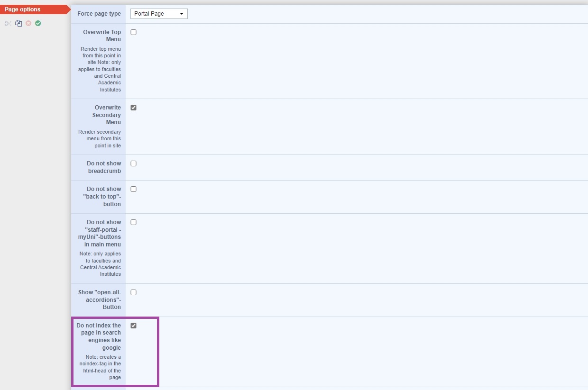Enable the Overwrite Top Menu checkbox
This screenshot has width=588, height=390.
pos(133,32)
